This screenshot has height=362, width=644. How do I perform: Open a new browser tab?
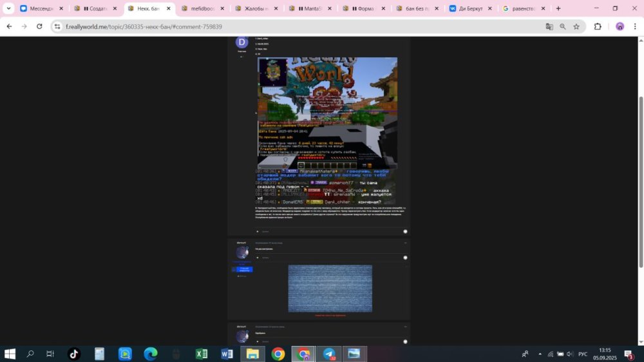[x=558, y=8]
